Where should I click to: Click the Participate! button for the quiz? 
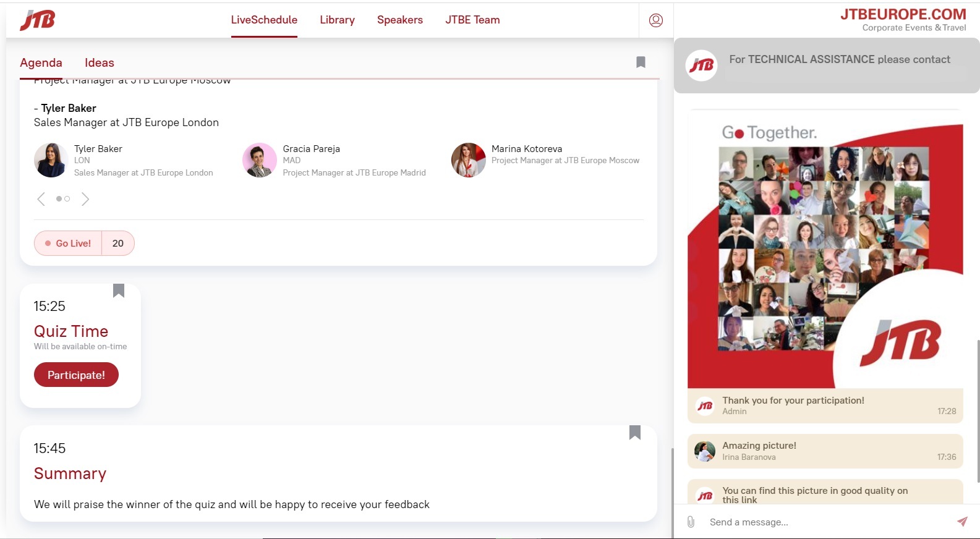76,375
